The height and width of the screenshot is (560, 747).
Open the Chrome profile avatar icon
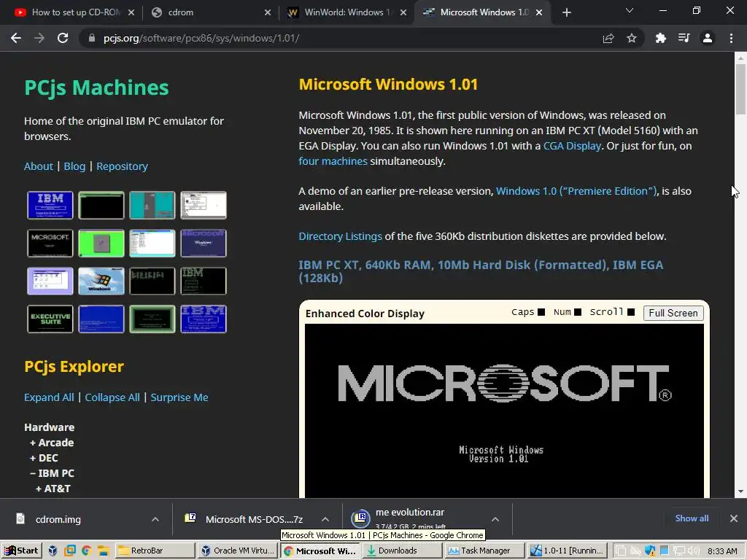[x=708, y=38]
